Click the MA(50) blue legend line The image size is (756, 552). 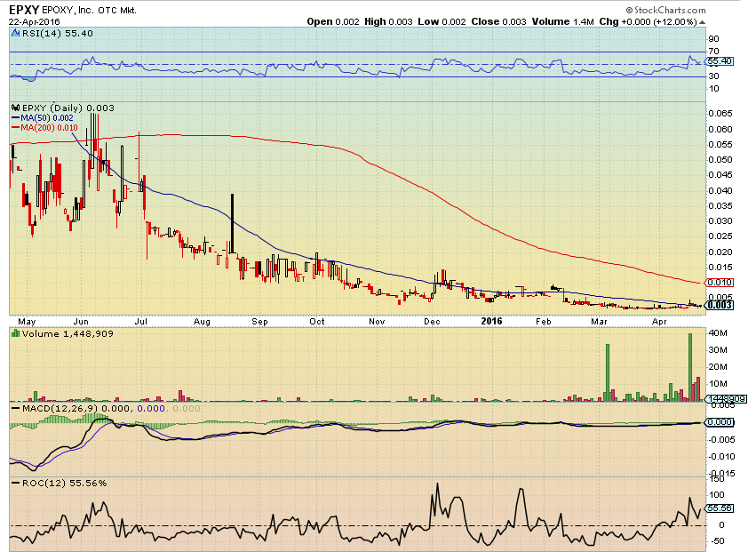tap(15, 117)
